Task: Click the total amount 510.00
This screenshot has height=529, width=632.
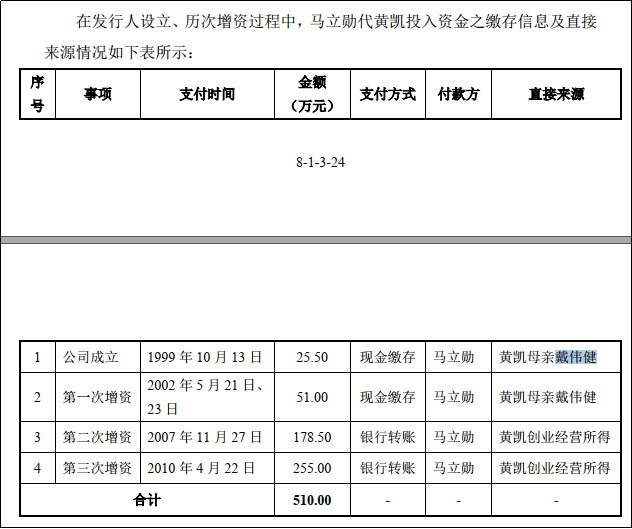Action: pyautogui.click(x=312, y=499)
